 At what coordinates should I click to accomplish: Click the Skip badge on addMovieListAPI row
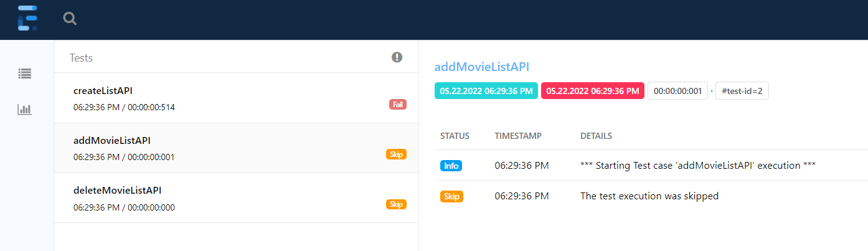396,154
